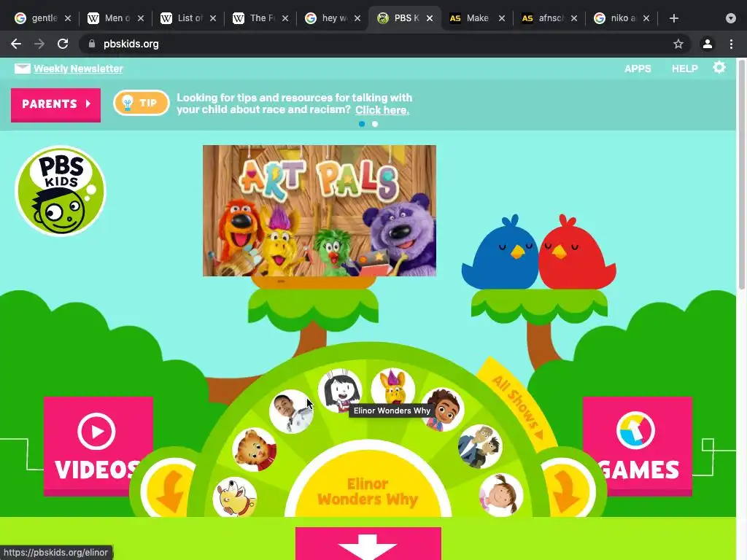The image size is (747, 560).
Task: Select the show icon with doctor in white coat
Action: coord(292,411)
